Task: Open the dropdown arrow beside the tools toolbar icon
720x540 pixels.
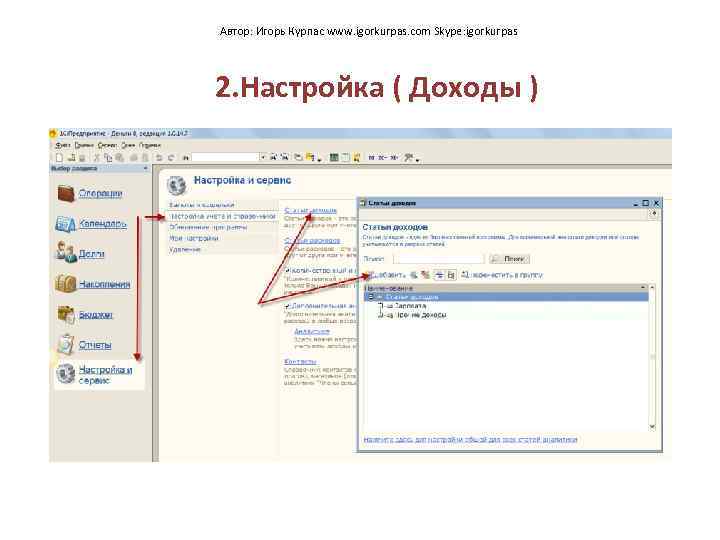Action: point(417,159)
